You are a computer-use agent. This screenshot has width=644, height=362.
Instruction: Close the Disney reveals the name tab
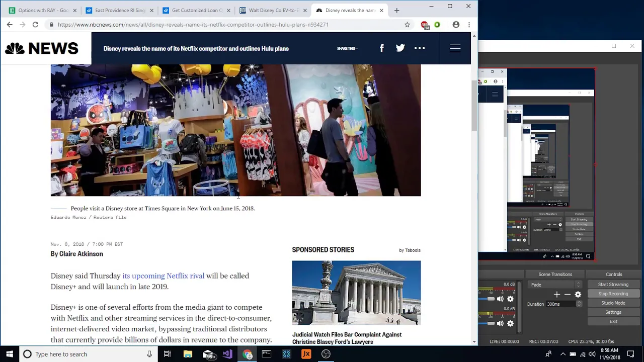pyautogui.click(x=381, y=10)
